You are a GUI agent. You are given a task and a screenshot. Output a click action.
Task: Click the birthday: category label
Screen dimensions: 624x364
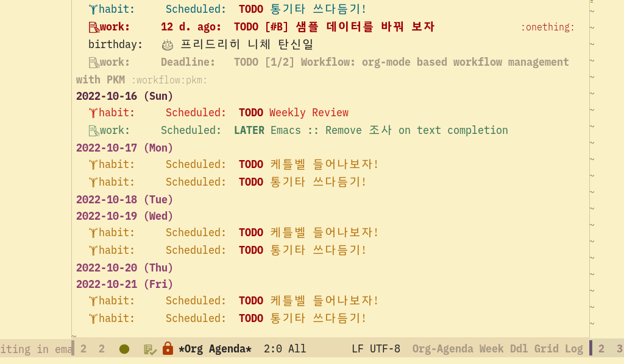pyautogui.click(x=115, y=44)
